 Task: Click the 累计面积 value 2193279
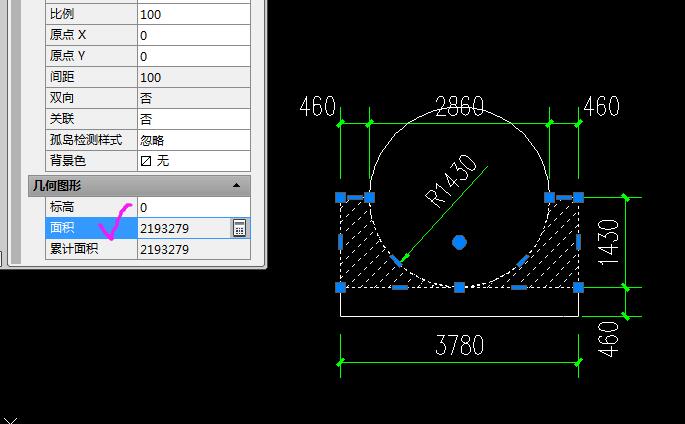coord(194,249)
